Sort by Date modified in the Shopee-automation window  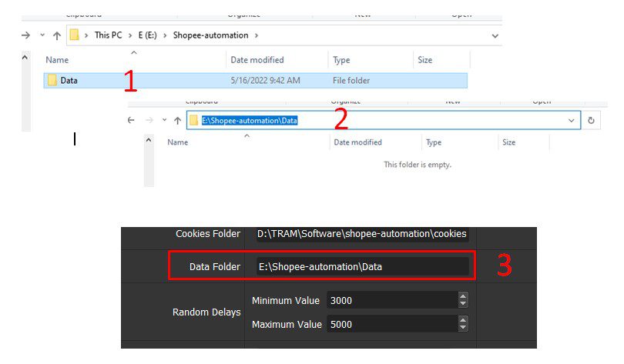point(257,60)
